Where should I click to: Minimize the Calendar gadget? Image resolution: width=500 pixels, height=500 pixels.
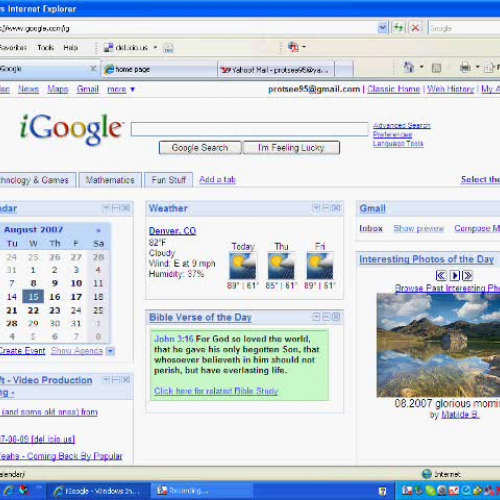click(116, 208)
